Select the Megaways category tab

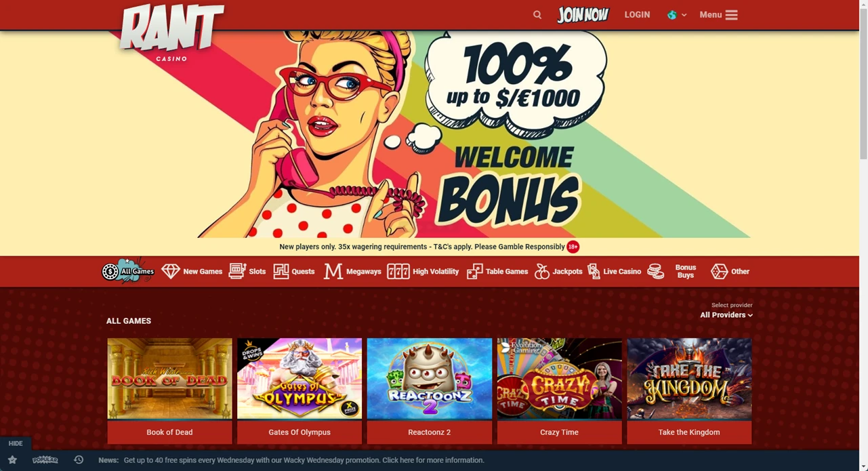pyautogui.click(x=352, y=271)
